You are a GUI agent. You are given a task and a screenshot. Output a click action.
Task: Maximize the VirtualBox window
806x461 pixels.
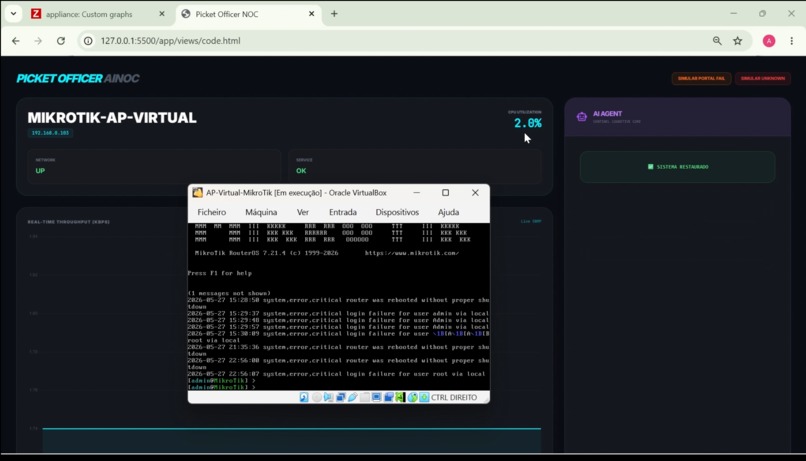[x=446, y=193]
